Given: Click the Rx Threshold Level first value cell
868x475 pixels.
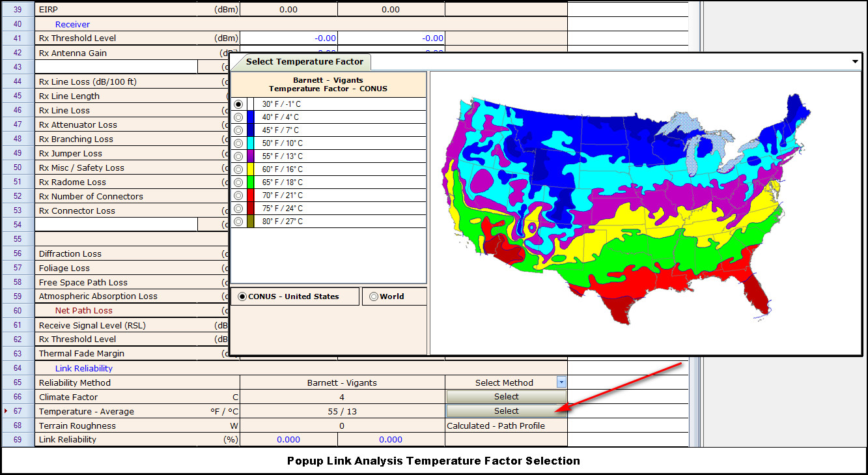Looking at the screenshot, I should click(x=289, y=38).
